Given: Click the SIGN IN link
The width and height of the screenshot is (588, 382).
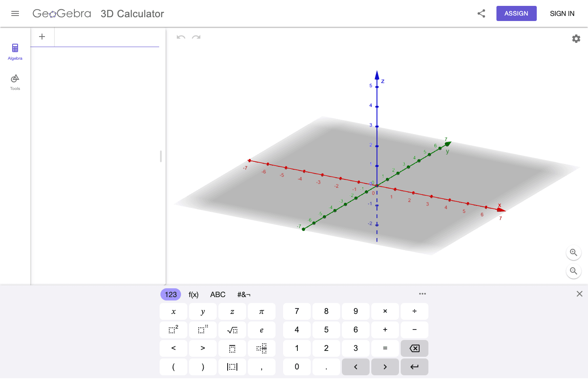Looking at the screenshot, I should coord(562,13).
